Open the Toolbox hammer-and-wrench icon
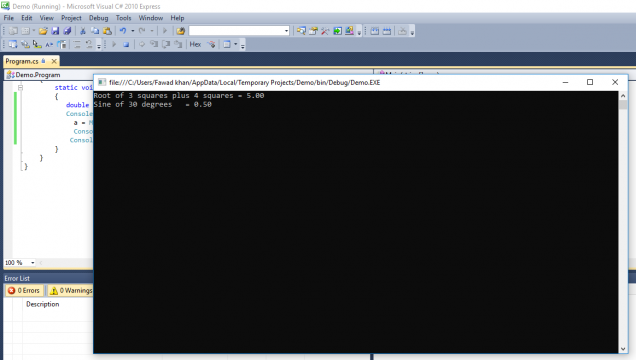Image resolution: width=636 pixels, height=360 pixels. coord(325,31)
